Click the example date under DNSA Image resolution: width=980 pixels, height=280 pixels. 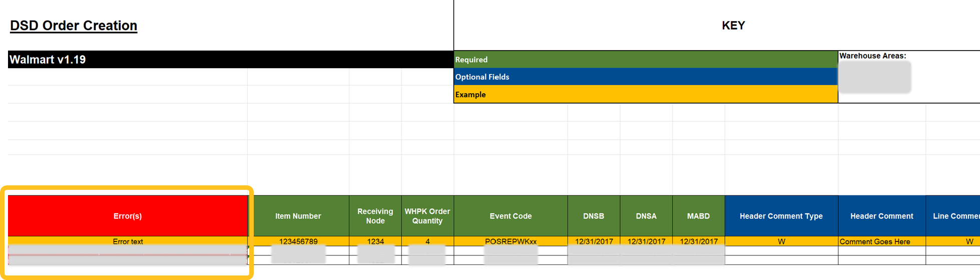646,241
